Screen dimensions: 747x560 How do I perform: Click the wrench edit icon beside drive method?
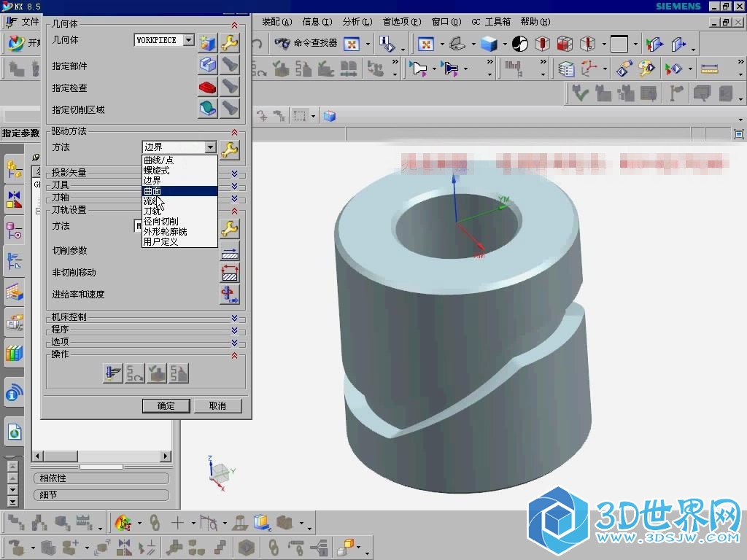(x=230, y=150)
